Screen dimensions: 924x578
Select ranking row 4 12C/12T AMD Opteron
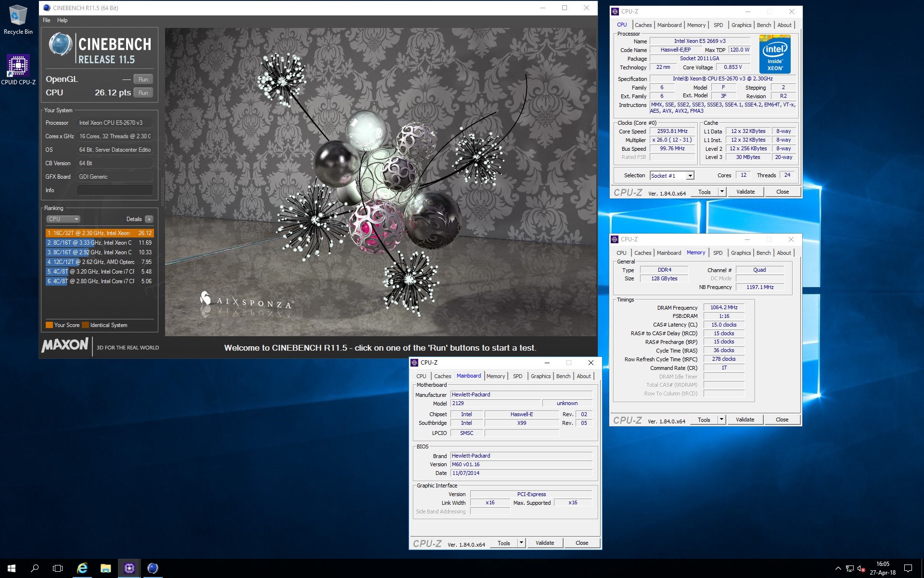pyautogui.click(x=100, y=262)
